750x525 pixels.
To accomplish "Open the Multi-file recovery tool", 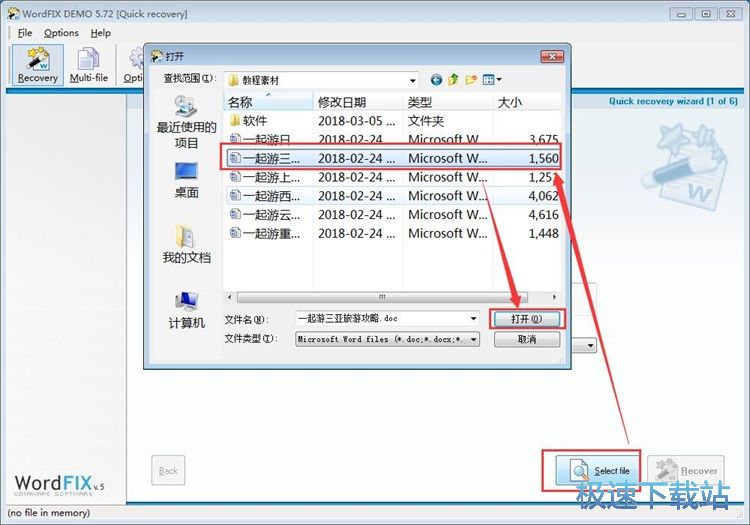I will (88, 65).
